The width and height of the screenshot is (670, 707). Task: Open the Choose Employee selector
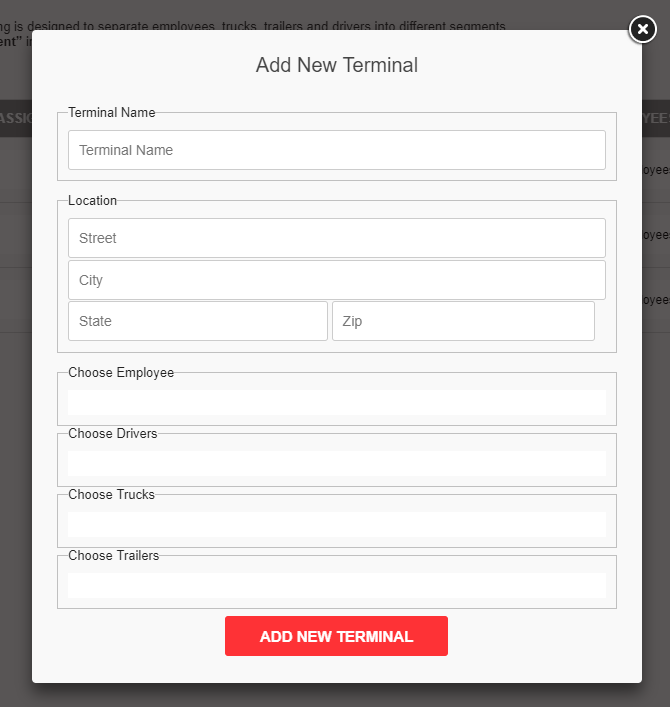click(x=337, y=402)
